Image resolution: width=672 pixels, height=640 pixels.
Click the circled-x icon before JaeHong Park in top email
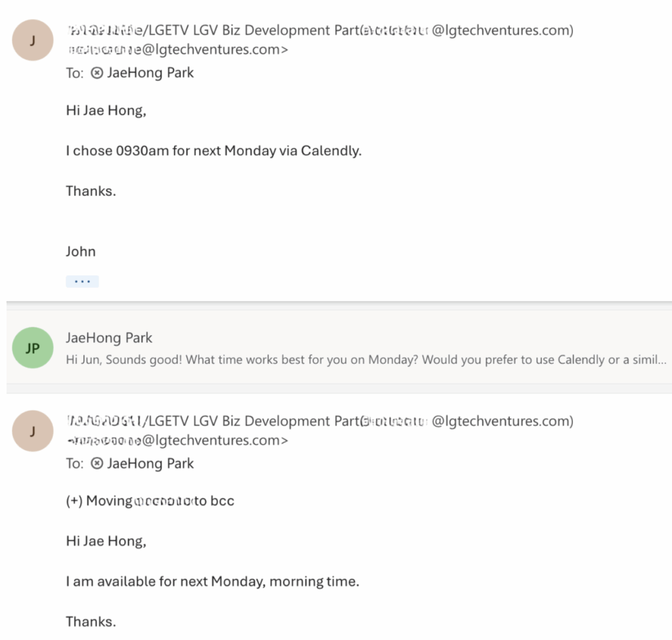click(96, 73)
